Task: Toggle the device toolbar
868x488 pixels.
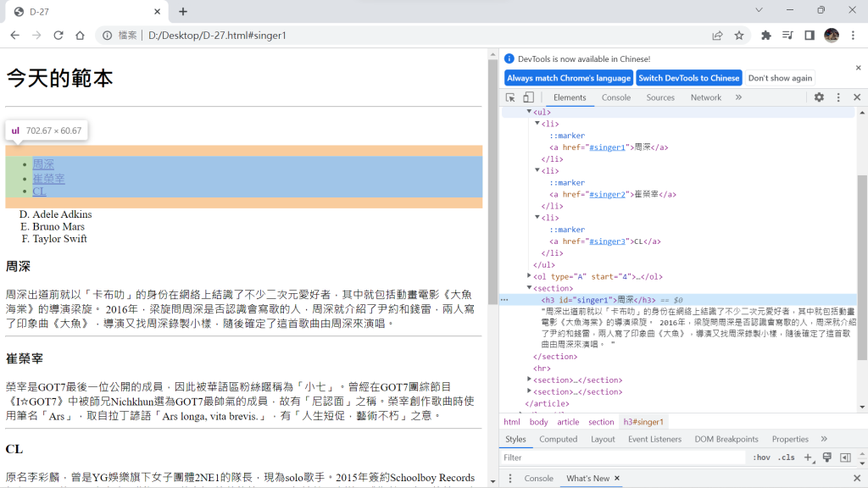Action: (529, 97)
